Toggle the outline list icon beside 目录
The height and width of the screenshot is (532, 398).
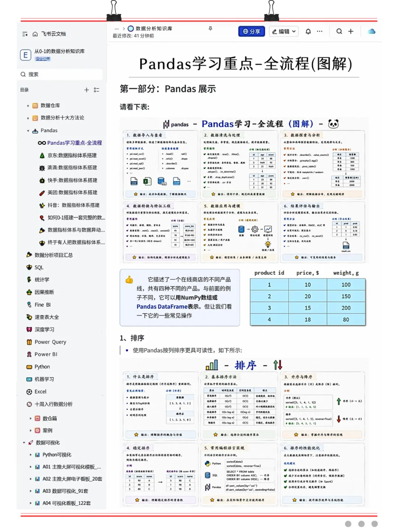click(x=97, y=90)
